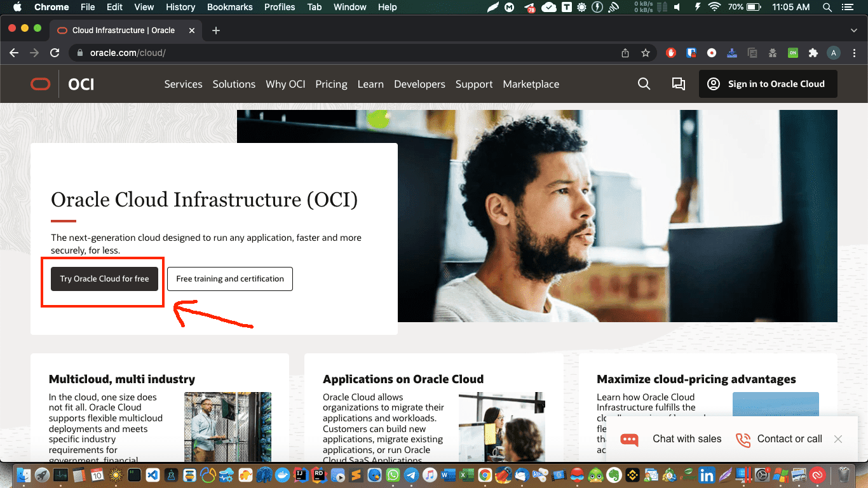The width and height of the screenshot is (868, 488).
Task: Click the red record-dot extension icon
Action: point(712,53)
